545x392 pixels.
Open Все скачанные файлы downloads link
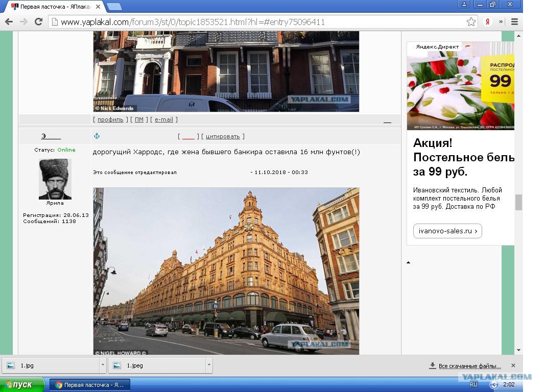[469, 366]
